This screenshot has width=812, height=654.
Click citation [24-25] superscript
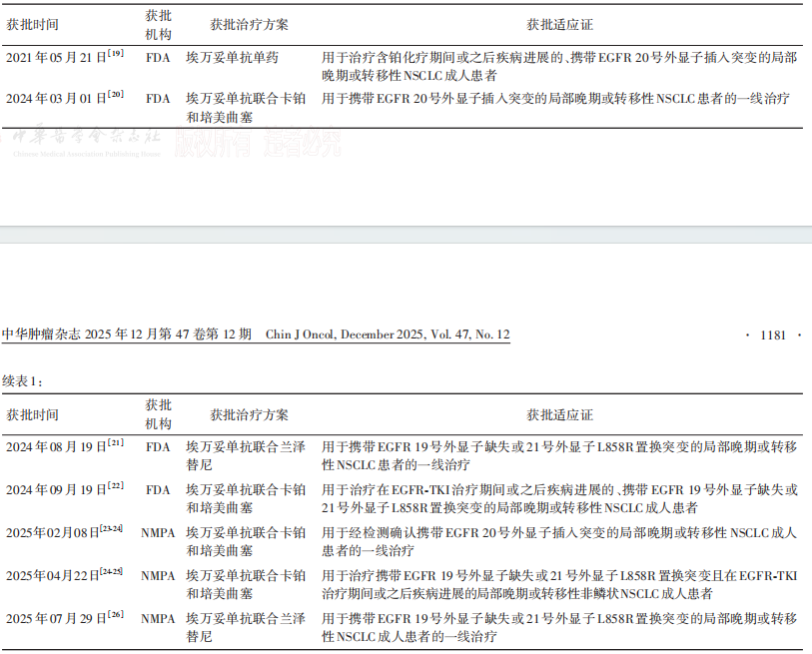point(111,572)
